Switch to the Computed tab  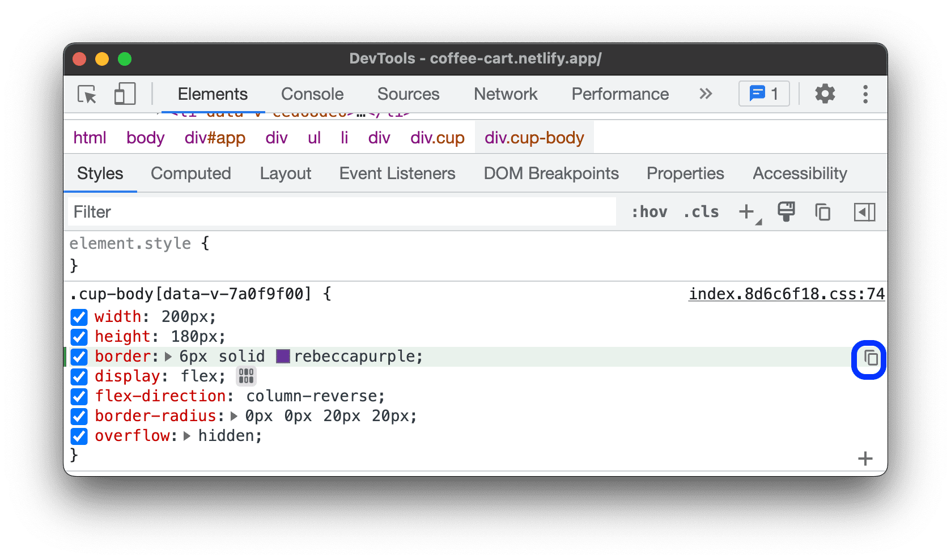point(190,173)
